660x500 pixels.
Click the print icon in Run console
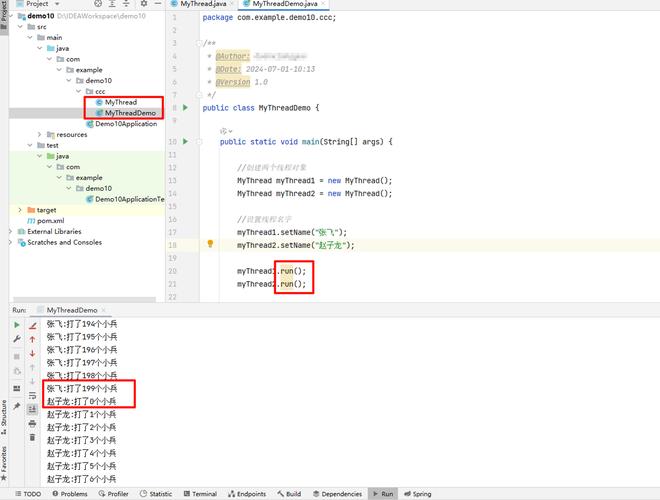32,423
